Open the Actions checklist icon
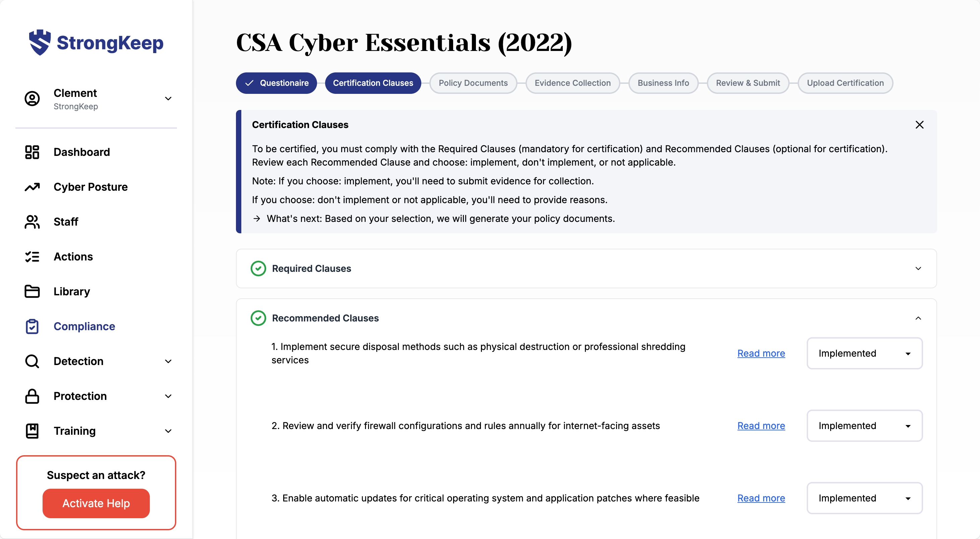The image size is (980, 539). click(32, 257)
